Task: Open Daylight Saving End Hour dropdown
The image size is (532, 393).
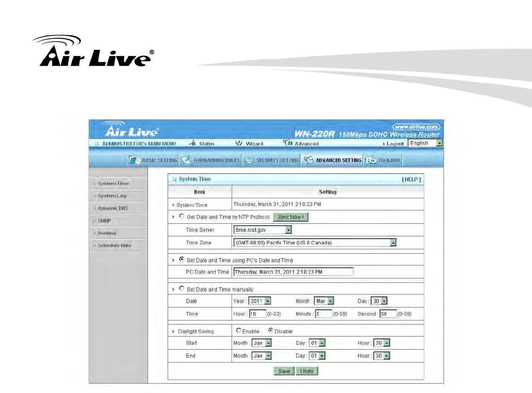Action: [382, 356]
